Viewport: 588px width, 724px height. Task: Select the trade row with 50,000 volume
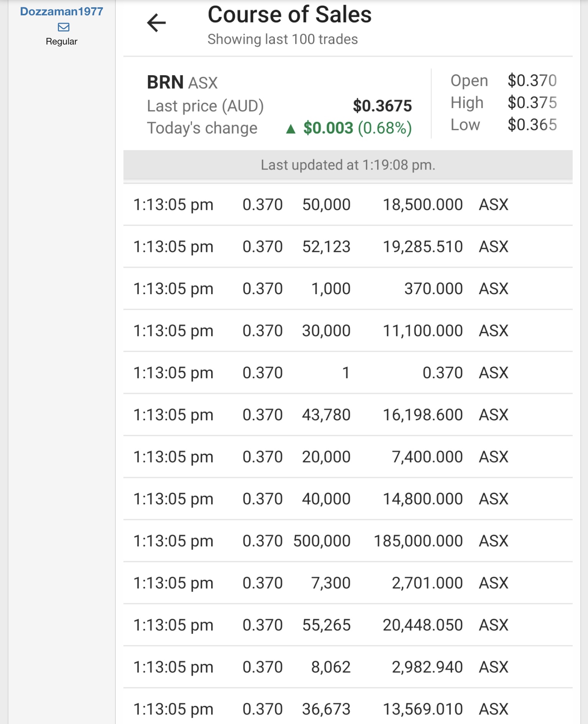[x=348, y=205]
